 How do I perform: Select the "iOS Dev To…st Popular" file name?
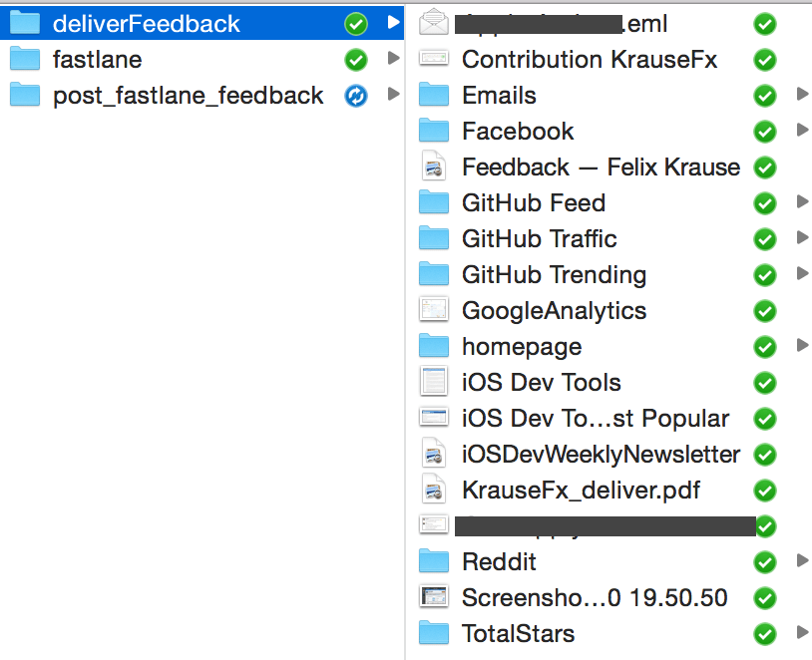click(597, 419)
